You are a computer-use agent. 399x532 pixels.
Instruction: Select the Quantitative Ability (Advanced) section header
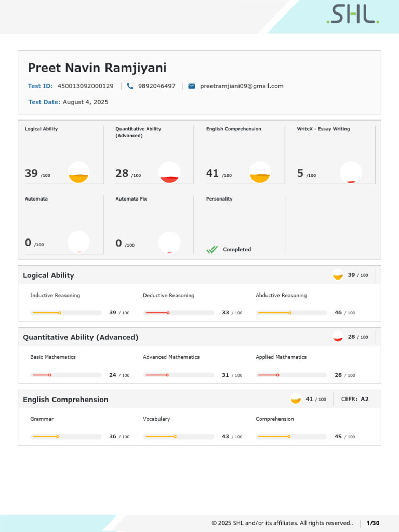tap(81, 337)
